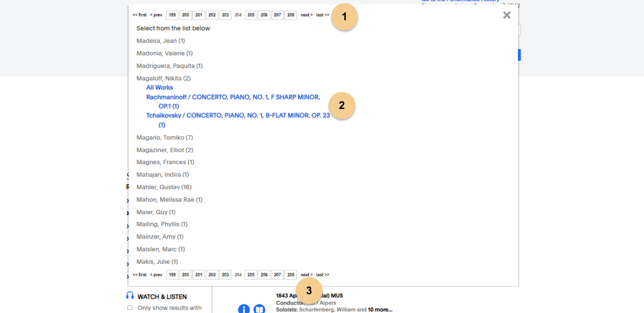Open page 201 in bottom pagination
644x313 pixels.
[199, 275]
